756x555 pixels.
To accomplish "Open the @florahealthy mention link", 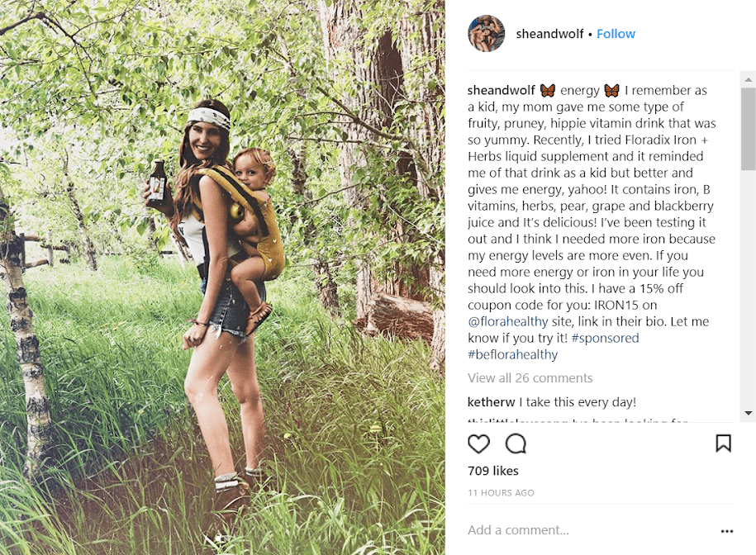I will (x=507, y=321).
